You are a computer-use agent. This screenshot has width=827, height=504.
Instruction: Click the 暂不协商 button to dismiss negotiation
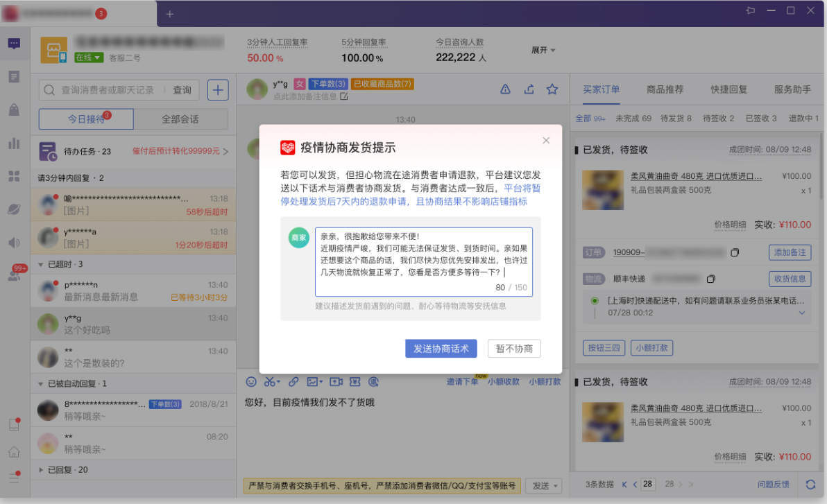(513, 349)
